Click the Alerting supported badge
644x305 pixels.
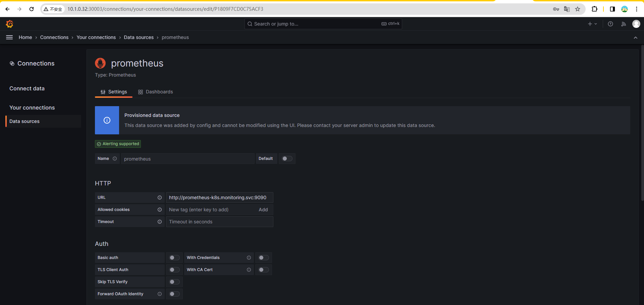coord(118,144)
